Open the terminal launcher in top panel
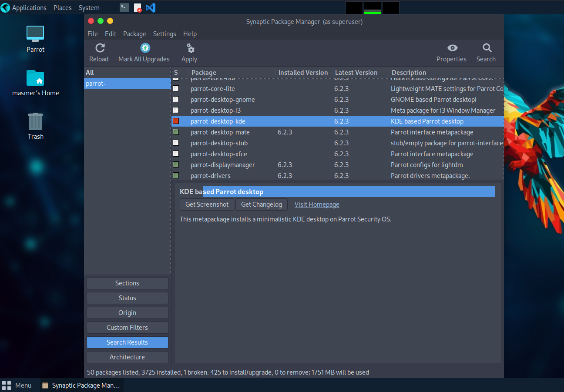 point(124,7)
